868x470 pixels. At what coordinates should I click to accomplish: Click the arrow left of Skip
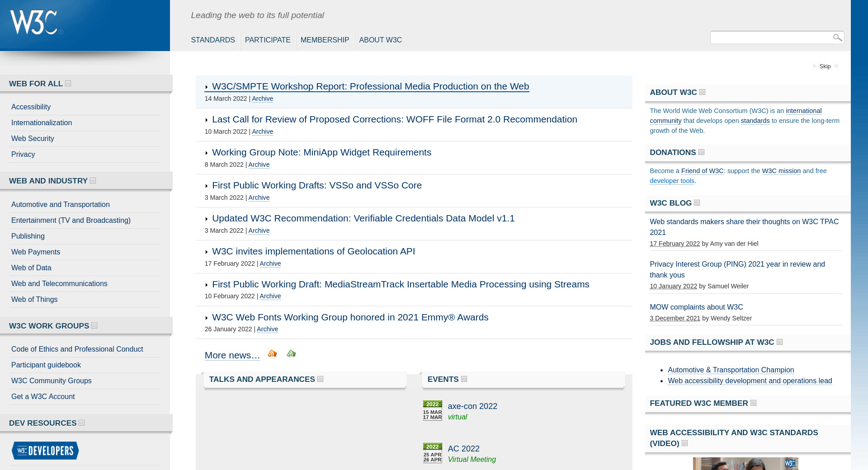(815, 66)
